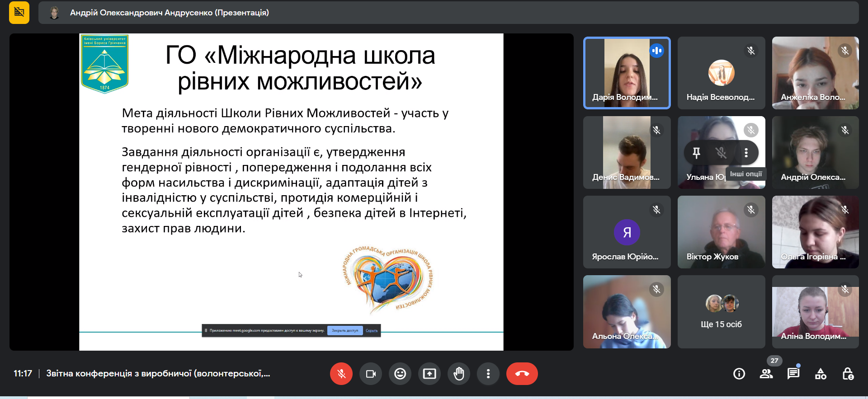Select Ярослав Юрійо... participant tile
Viewport: 868px width, 399px height.
(627, 232)
